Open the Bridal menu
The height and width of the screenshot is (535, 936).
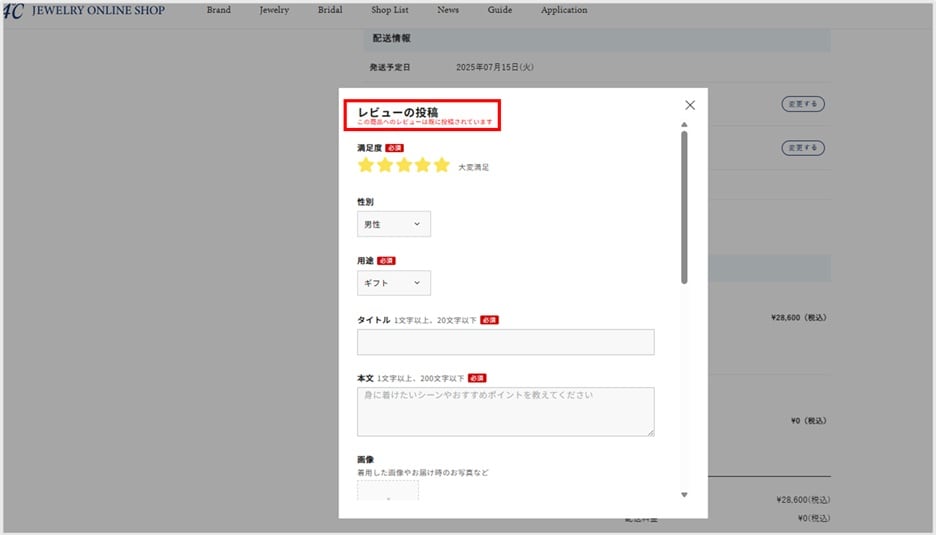point(330,10)
